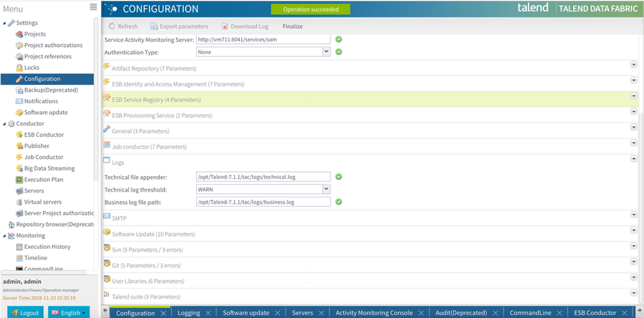
Task: Click the SMTP envelope section icon
Action: coord(107,215)
